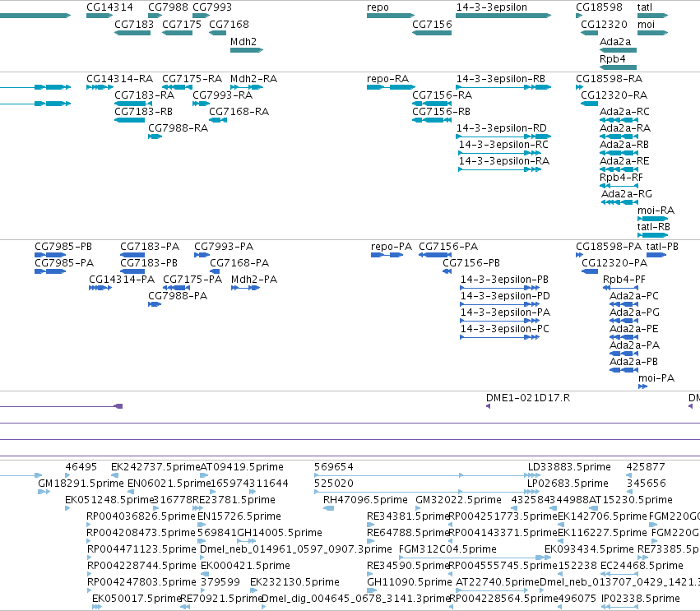
Task: Select protein CG7183-PA
Action: pos(150,247)
